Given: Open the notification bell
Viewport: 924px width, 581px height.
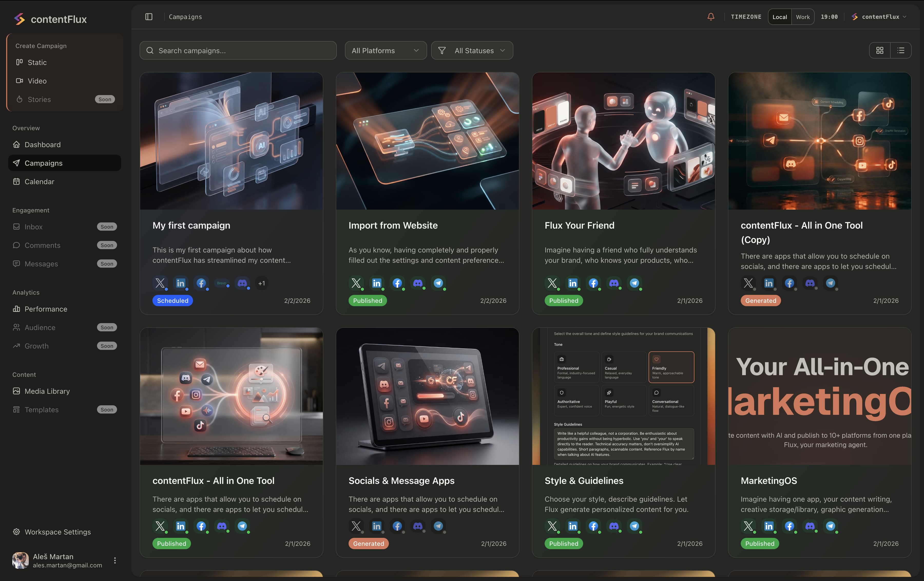Looking at the screenshot, I should point(711,16).
